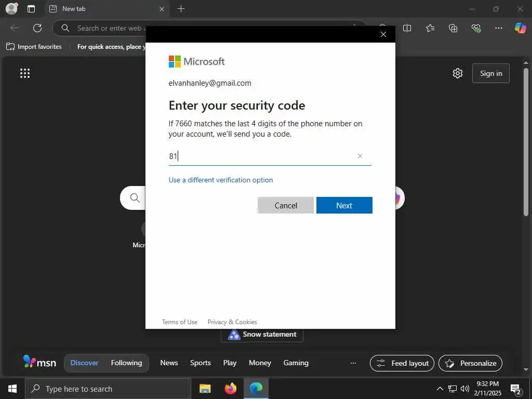Click the new tab page search magnifier icon
The width and height of the screenshot is (532, 399).
coord(135,198)
